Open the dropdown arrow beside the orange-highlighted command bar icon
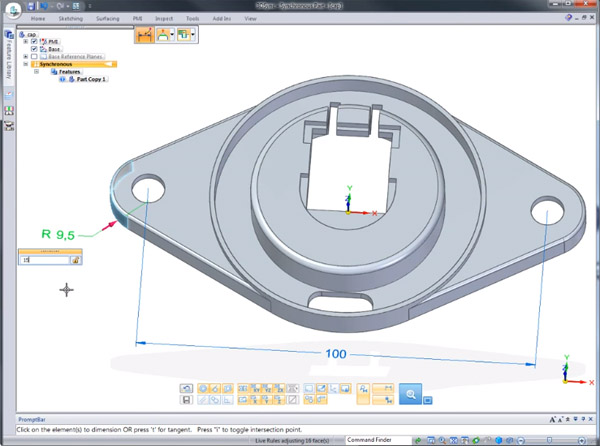 (x=174, y=34)
